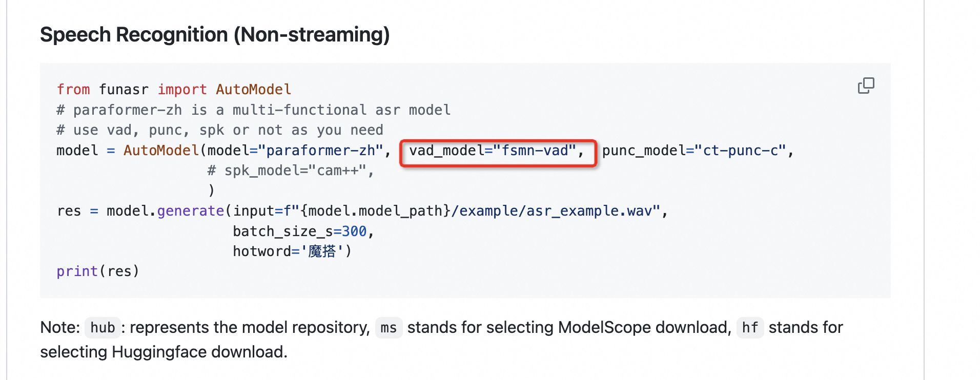The height and width of the screenshot is (380, 980).
Task: Click the print(res) statement
Action: (97, 271)
